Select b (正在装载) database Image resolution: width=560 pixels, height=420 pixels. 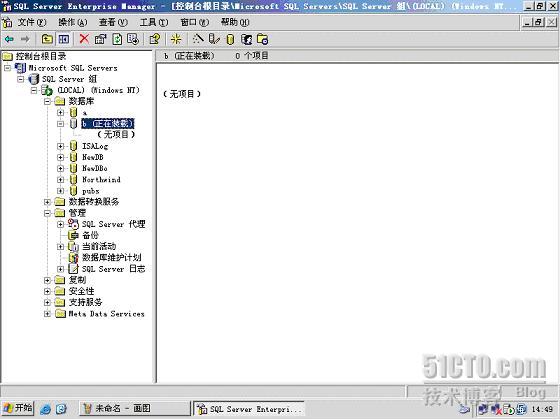click(108, 124)
